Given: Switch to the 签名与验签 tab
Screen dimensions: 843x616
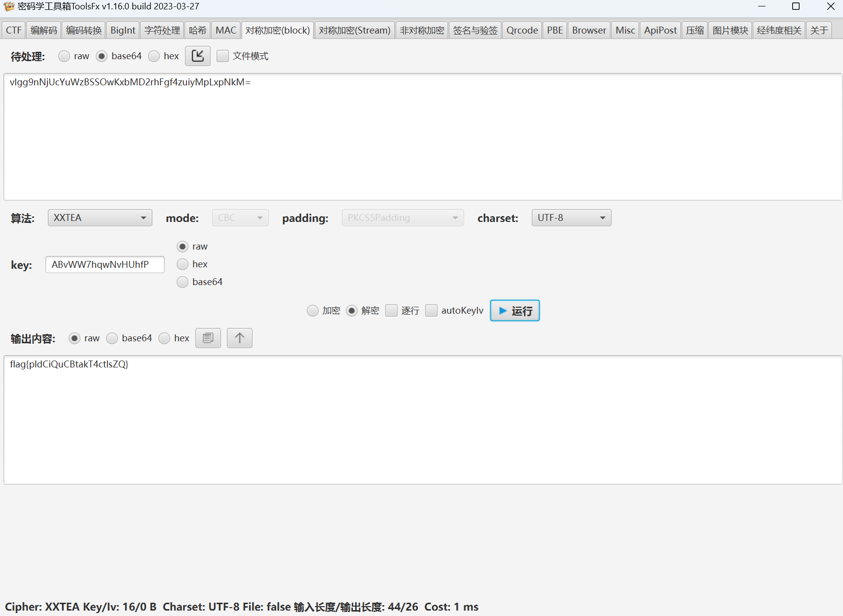Looking at the screenshot, I should click(476, 30).
